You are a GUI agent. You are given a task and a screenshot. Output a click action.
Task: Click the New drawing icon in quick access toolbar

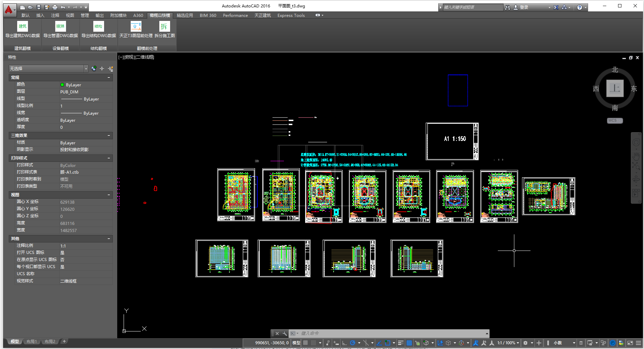click(23, 7)
